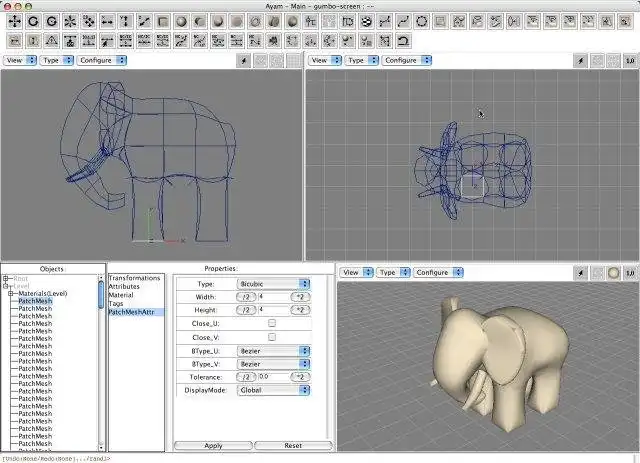640x463 pixels.
Task: Click the Reset button
Action: pyautogui.click(x=293, y=445)
